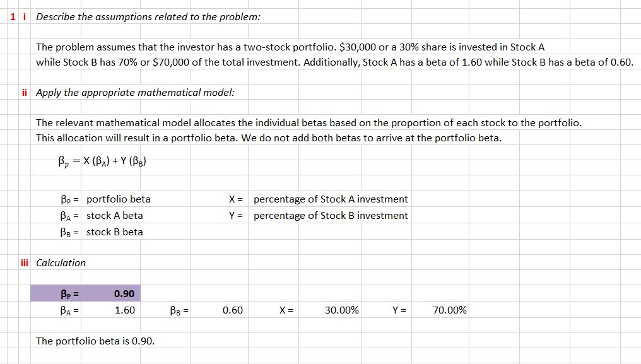Viewport: 641px width, 364px height.
Task: Click the sentence starting 'The problem assumes'
Action: (290, 47)
